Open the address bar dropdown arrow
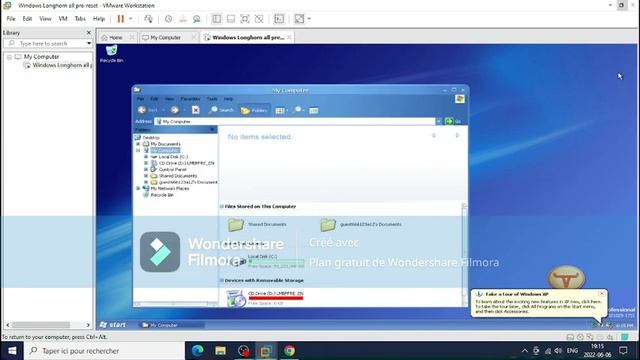640x360 pixels. pyautogui.click(x=439, y=122)
